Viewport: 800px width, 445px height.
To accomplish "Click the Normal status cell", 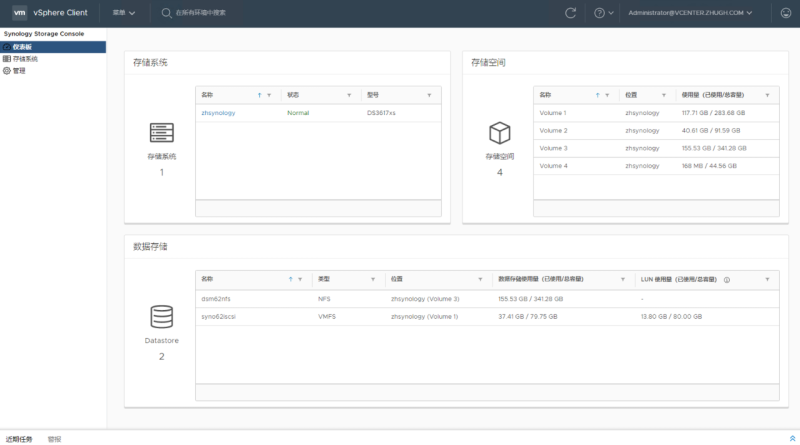I will (x=298, y=113).
